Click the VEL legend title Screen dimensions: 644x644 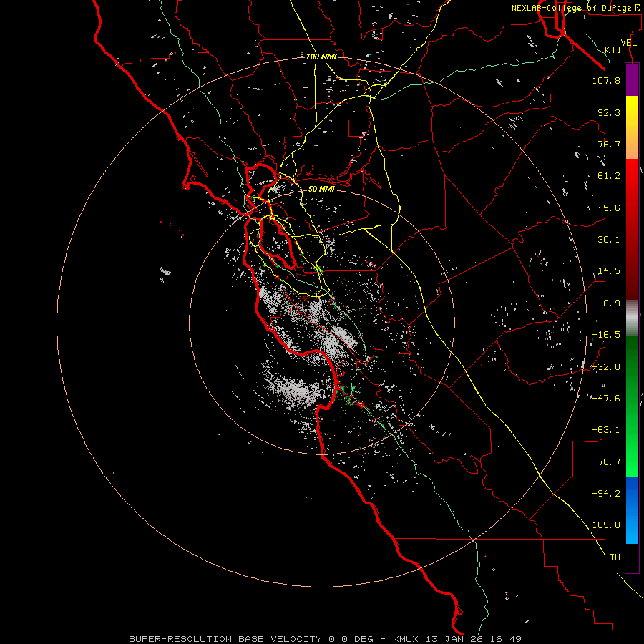click(628, 43)
